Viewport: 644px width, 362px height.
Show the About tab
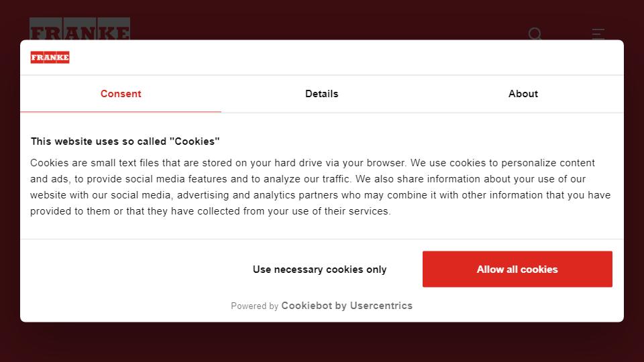523,94
